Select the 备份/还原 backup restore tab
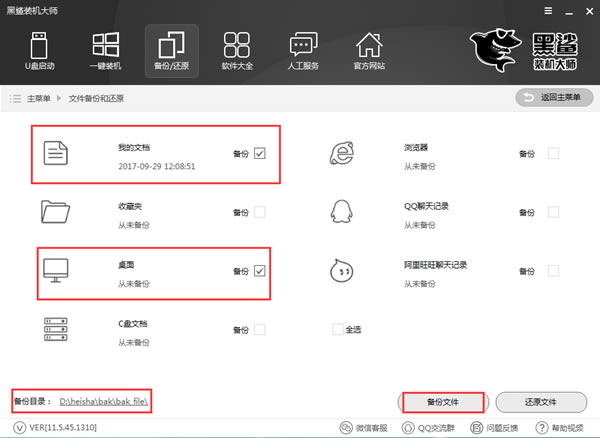 171,51
